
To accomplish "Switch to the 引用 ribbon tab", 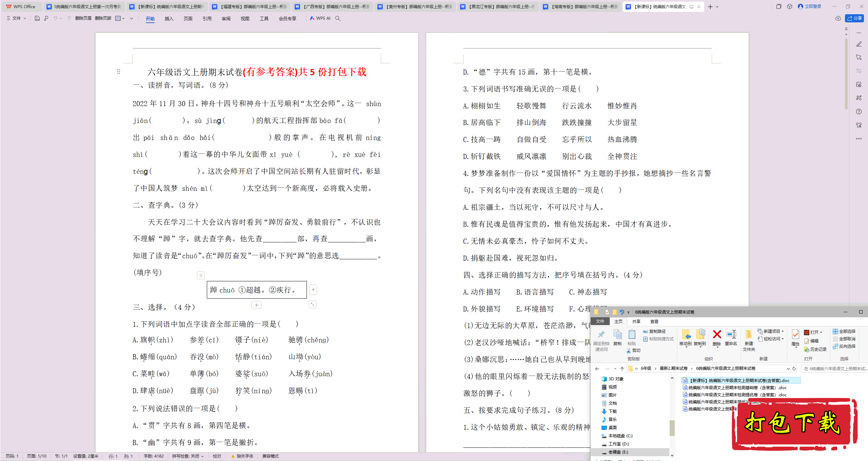I will (x=207, y=19).
